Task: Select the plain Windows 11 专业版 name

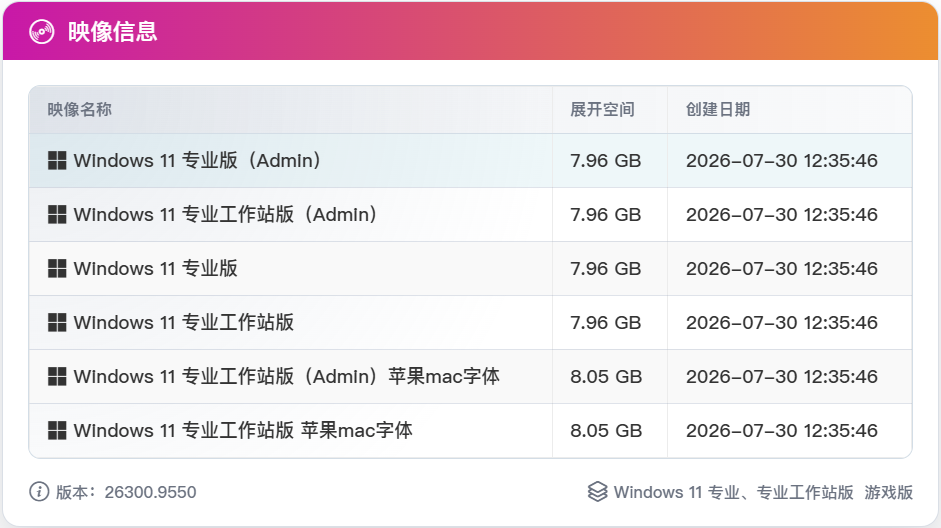Action: pyautogui.click(x=155, y=269)
